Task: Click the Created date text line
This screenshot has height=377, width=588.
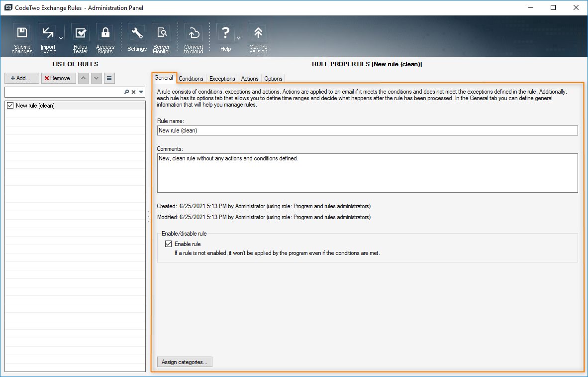Action: pos(264,206)
